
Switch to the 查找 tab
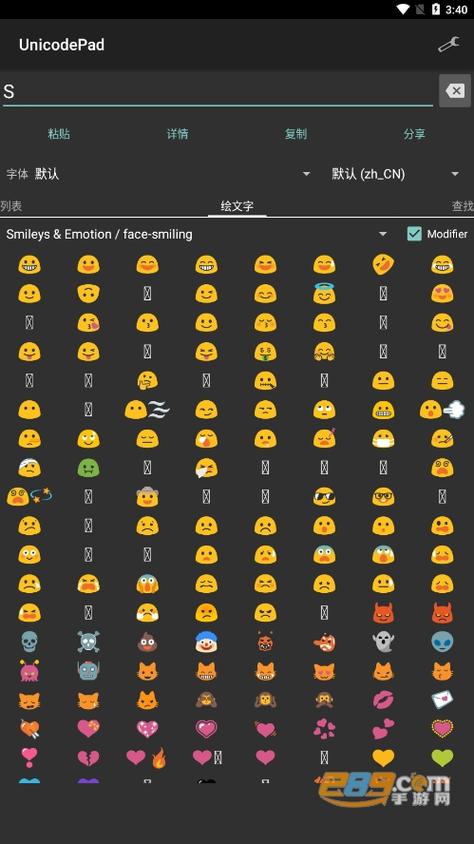(462, 206)
